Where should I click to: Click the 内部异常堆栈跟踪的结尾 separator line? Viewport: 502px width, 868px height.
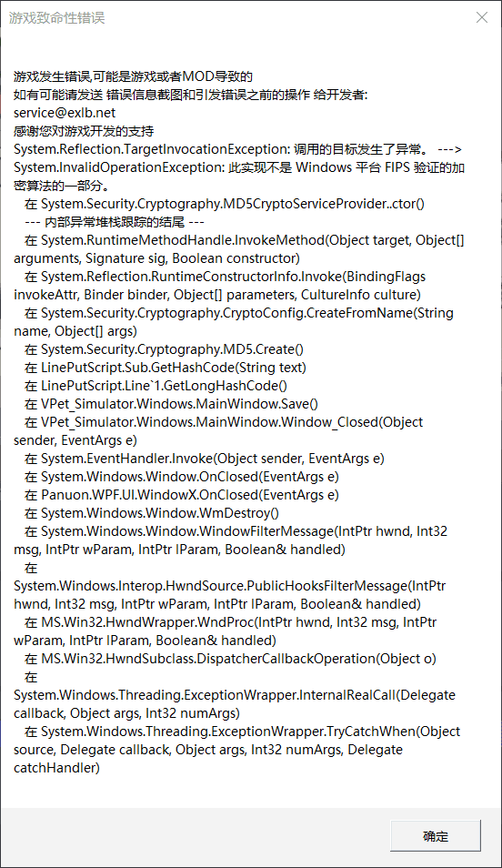tap(114, 222)
